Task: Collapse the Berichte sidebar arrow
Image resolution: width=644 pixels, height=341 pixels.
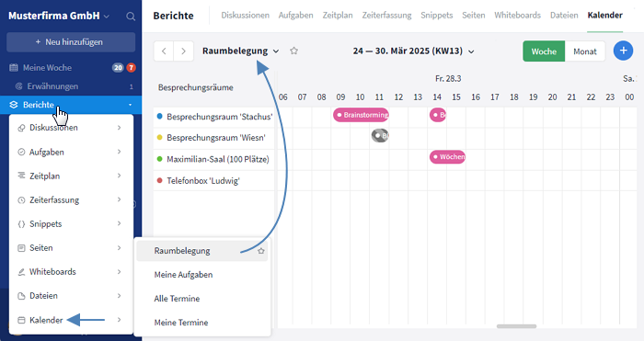Action: [x=131, y=105]
